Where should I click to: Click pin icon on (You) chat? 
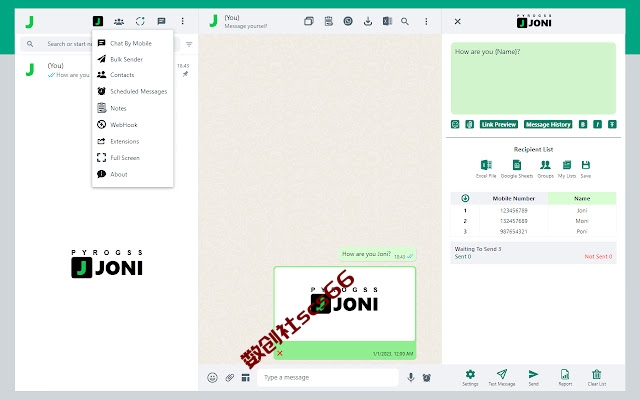tap(185, 74)
